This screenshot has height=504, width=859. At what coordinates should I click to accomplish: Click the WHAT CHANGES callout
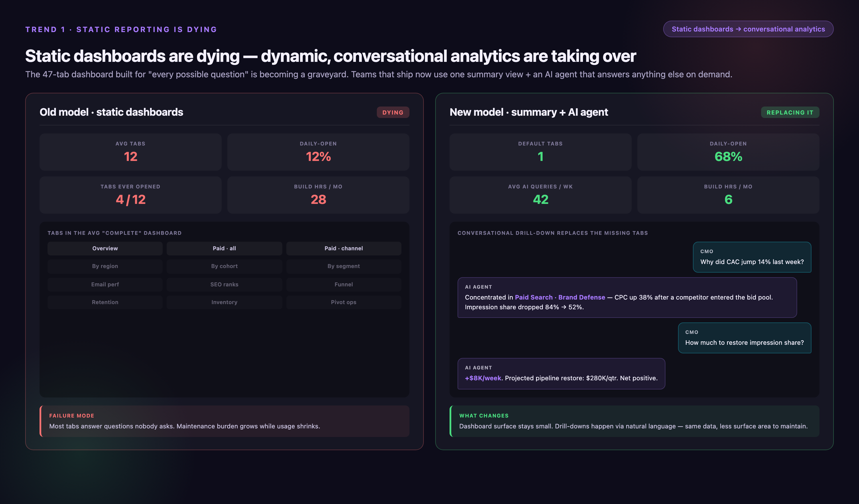[634, 421]
